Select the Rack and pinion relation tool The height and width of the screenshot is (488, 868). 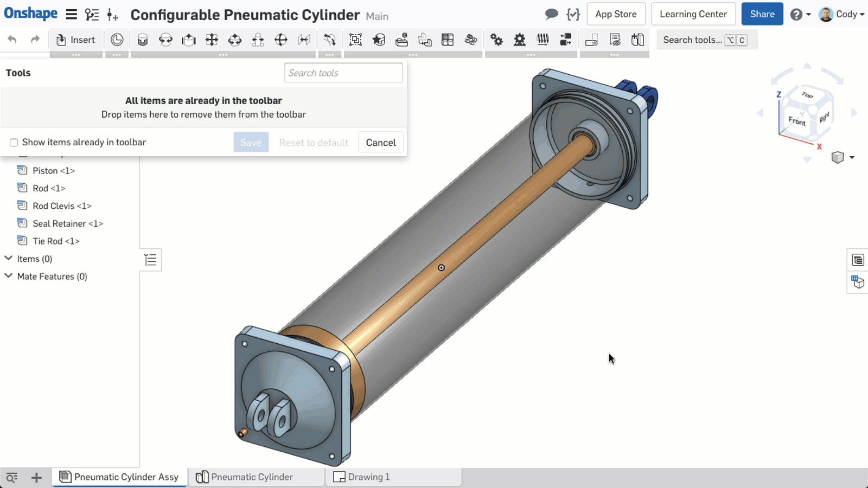coord(520,40)
